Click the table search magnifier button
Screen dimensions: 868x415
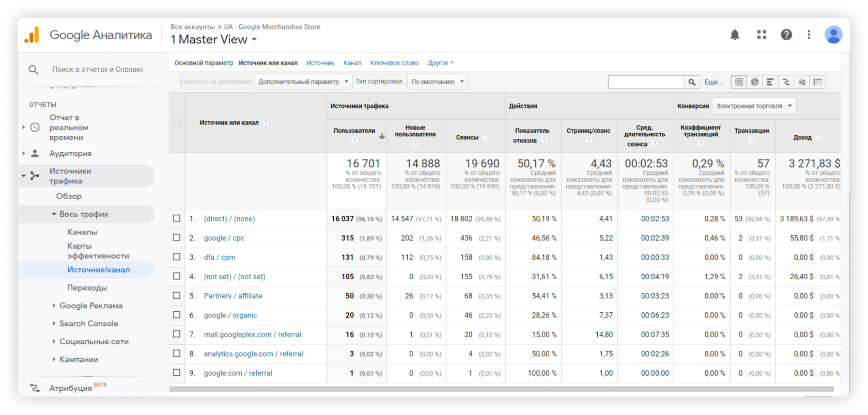[692, 82]
